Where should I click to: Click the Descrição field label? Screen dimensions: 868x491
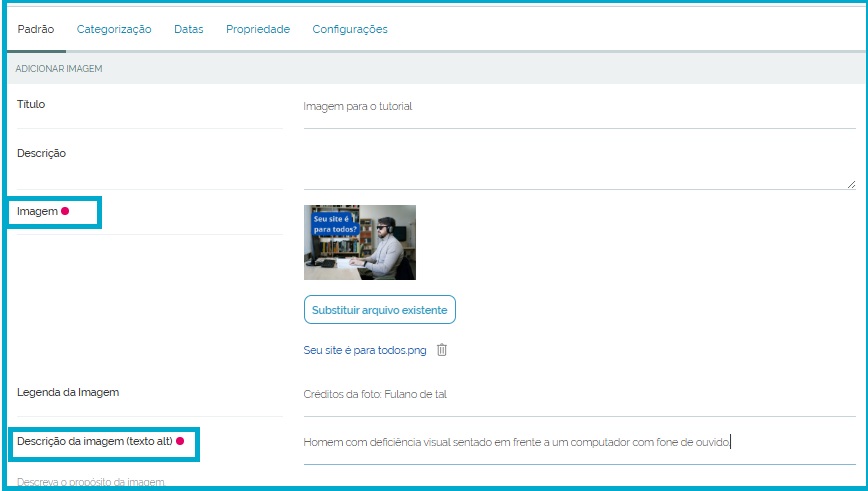[x=42, y=153]
